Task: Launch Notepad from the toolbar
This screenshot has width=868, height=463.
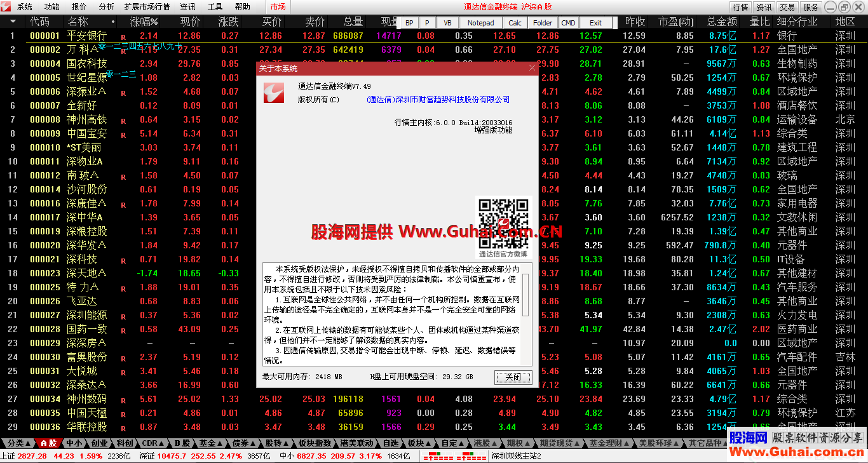Action: click(480, 22)
